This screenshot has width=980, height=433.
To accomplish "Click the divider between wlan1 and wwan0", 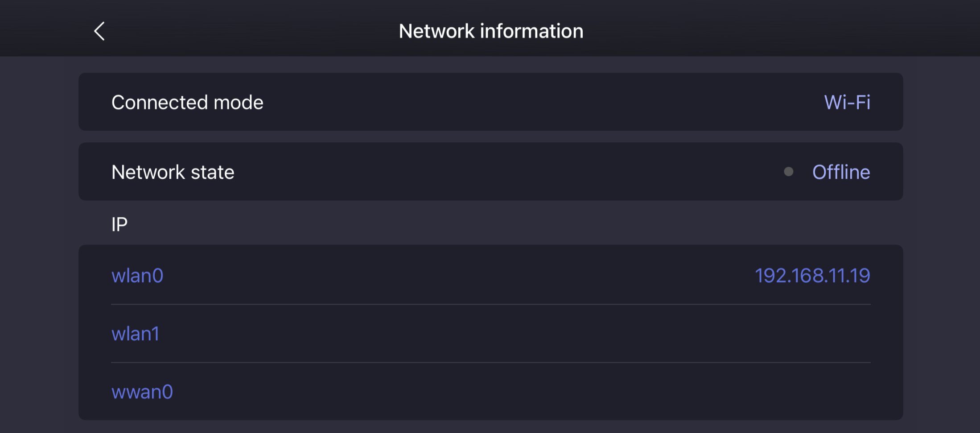I will [490, 363].
